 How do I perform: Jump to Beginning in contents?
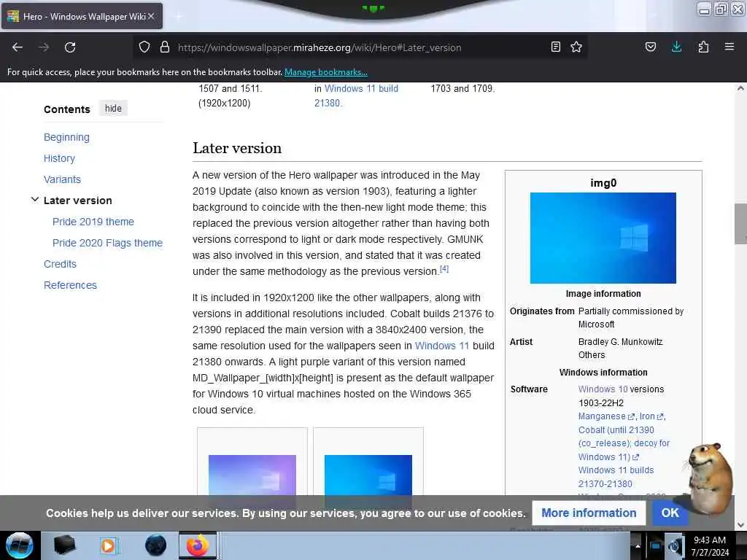pos(66,137)
